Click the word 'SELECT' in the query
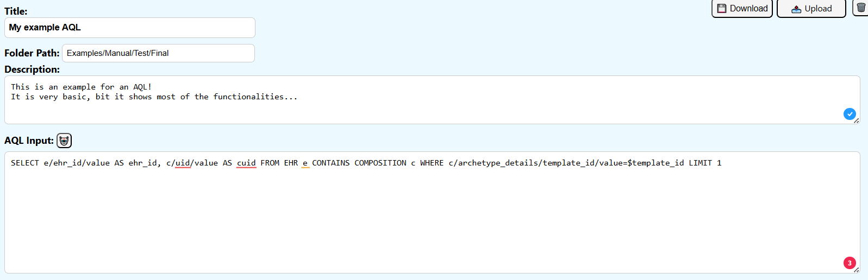The height and width of the screenshot is (280, 868). click(25, 163)
